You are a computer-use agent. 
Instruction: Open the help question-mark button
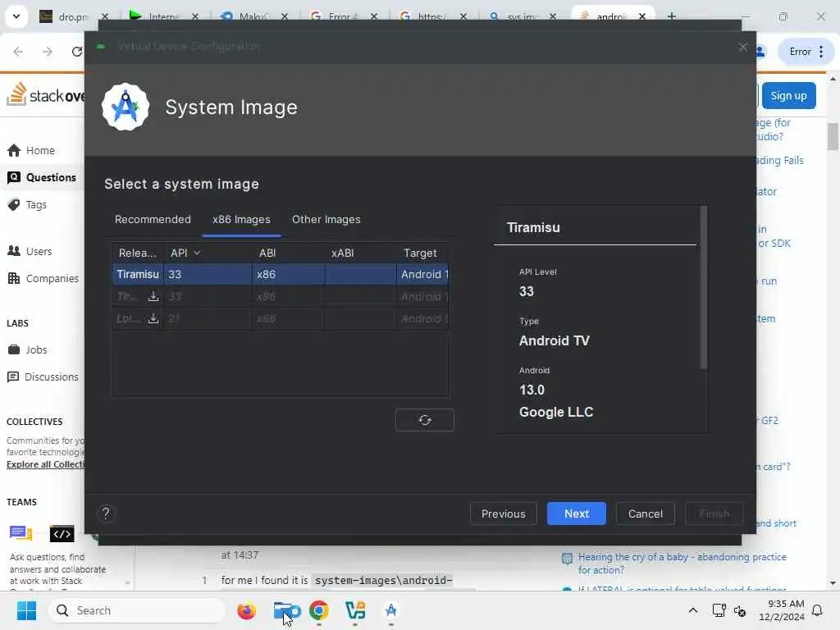point(106,514)
